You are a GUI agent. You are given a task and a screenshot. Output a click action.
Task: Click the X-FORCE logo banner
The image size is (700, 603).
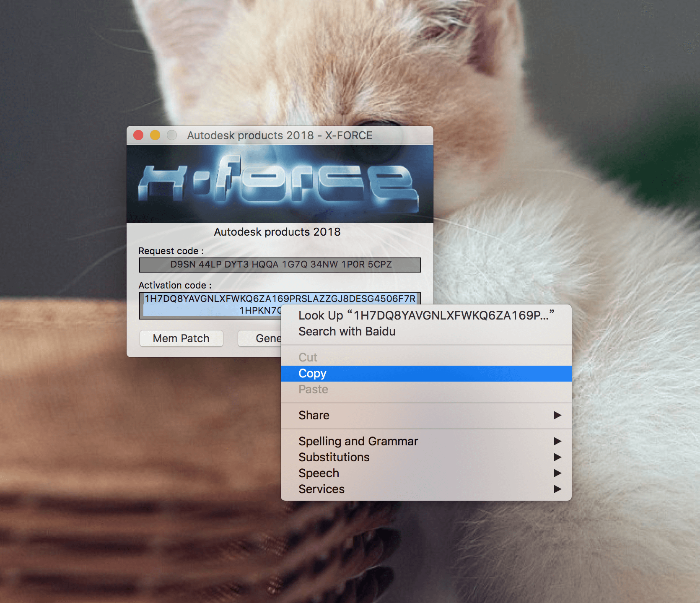pos(280,184)
